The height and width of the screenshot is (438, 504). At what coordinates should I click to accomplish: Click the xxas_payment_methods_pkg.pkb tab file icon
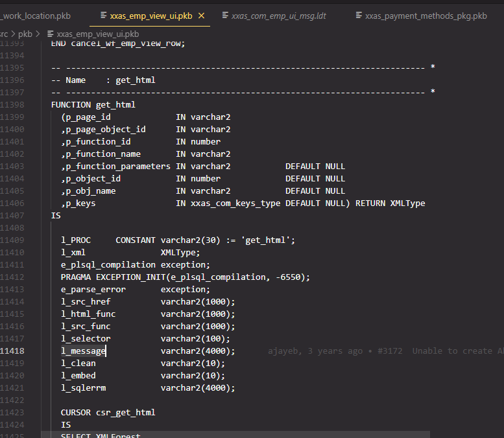(x=358, y=15)
